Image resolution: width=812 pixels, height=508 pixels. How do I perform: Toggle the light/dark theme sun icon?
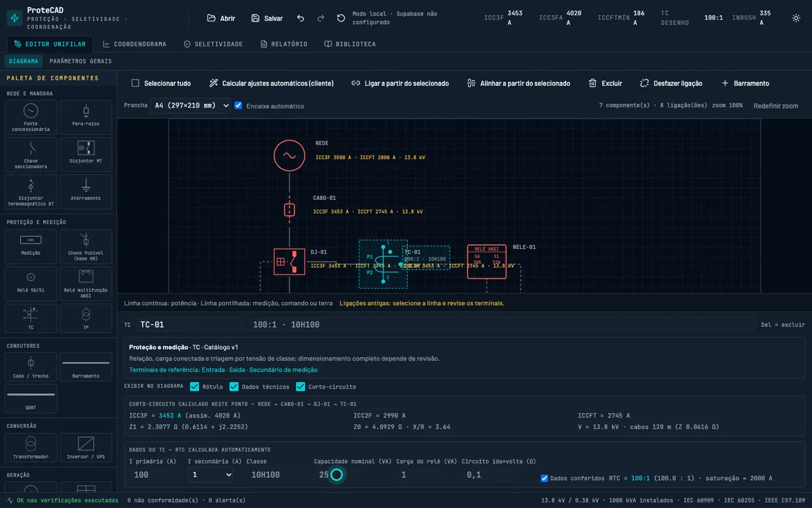coord(796,18)
